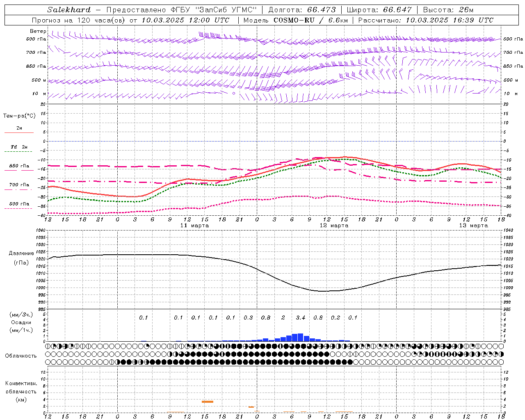Click the 'Давление' pressure panel label
The height and width of the screenshot is (420, 525).
[x=21, y=253]
